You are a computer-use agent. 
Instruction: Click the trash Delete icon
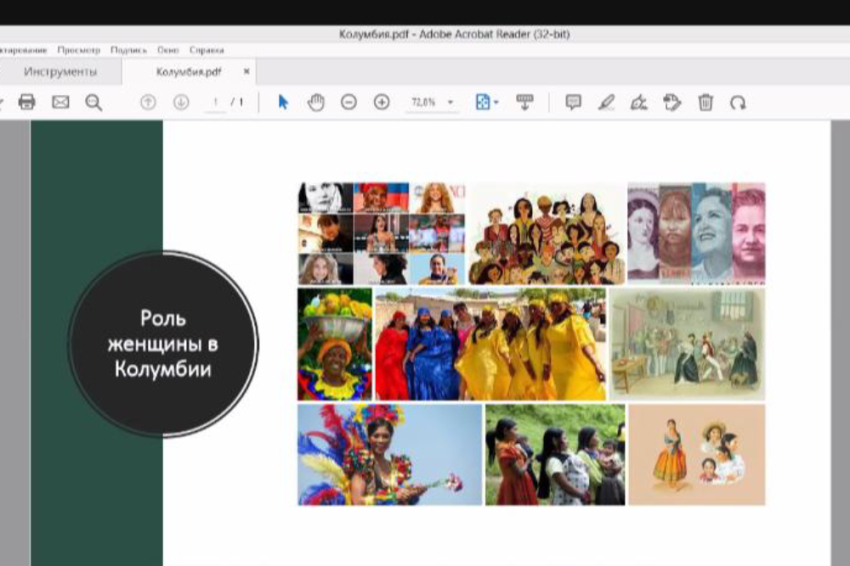(705, 102)
